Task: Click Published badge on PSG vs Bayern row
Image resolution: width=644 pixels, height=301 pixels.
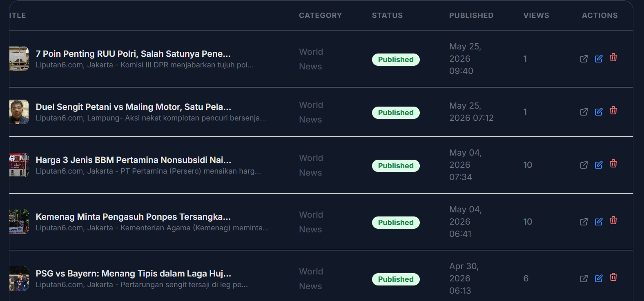Action: click(x=396, y=279)
